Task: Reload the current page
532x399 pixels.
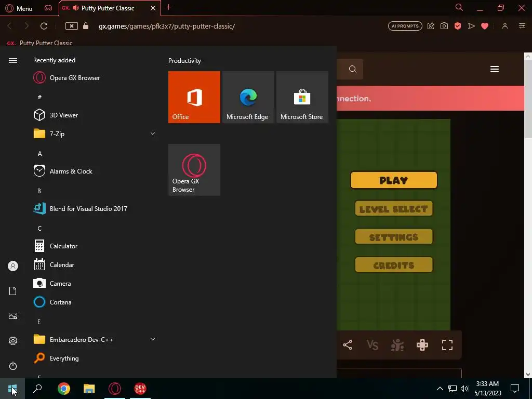Action: pos(44,26)
